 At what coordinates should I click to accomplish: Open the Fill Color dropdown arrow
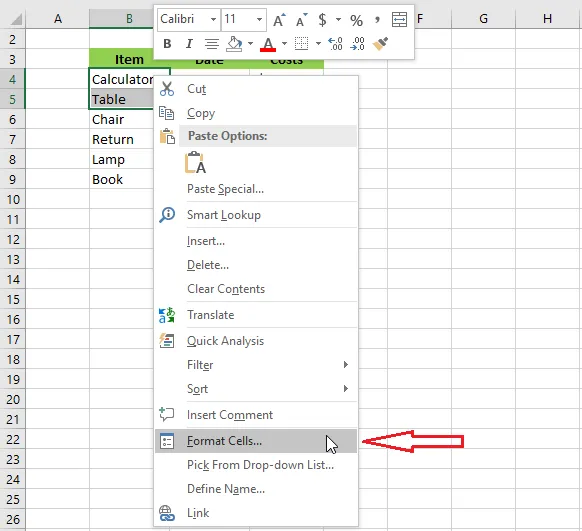251,44
